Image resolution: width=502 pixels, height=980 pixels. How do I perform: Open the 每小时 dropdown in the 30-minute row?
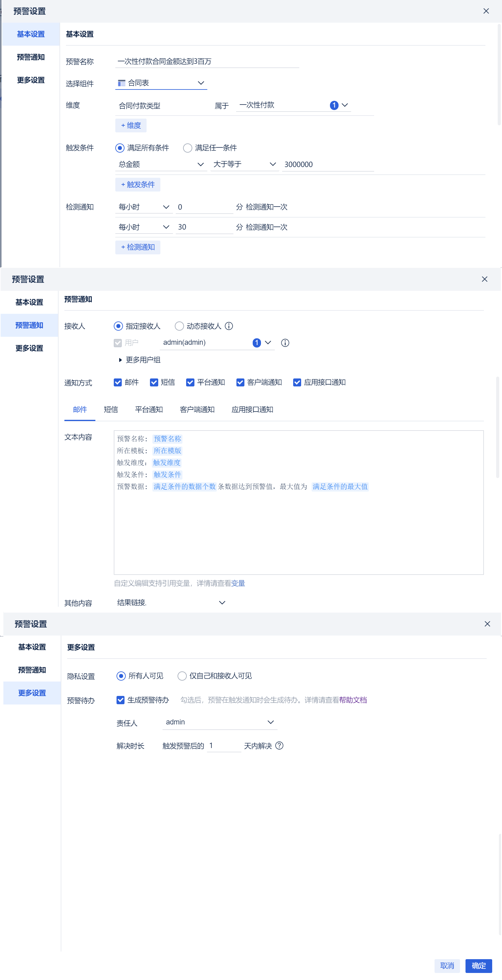coord(144,227)
